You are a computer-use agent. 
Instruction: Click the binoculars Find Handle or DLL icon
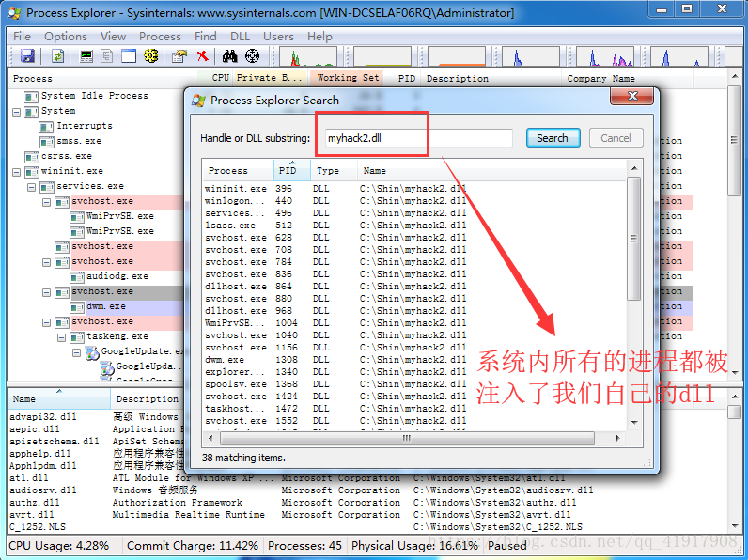(x=230, y=56)
